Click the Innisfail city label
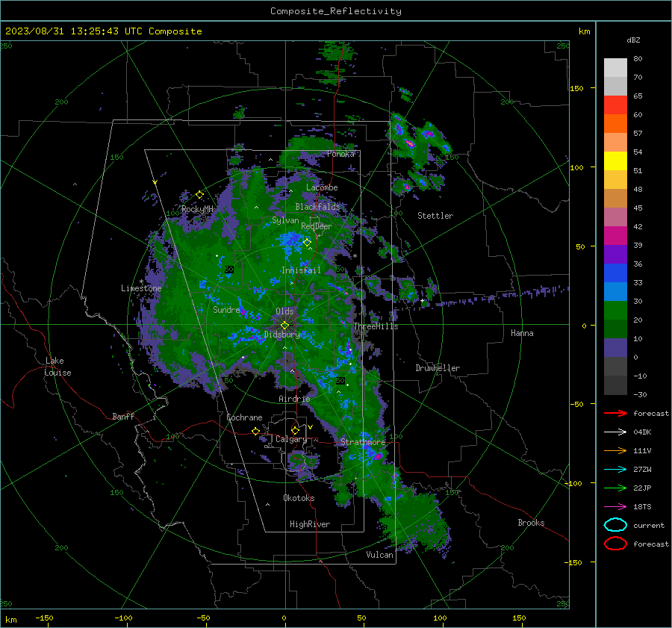The height and width of the screenshot is (628, 672). tap(301, 270)
